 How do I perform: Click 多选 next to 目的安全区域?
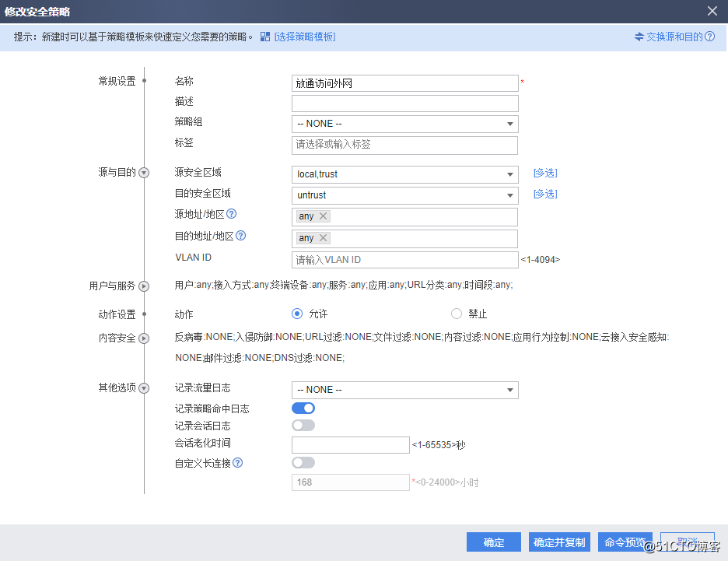click(545, 194)
